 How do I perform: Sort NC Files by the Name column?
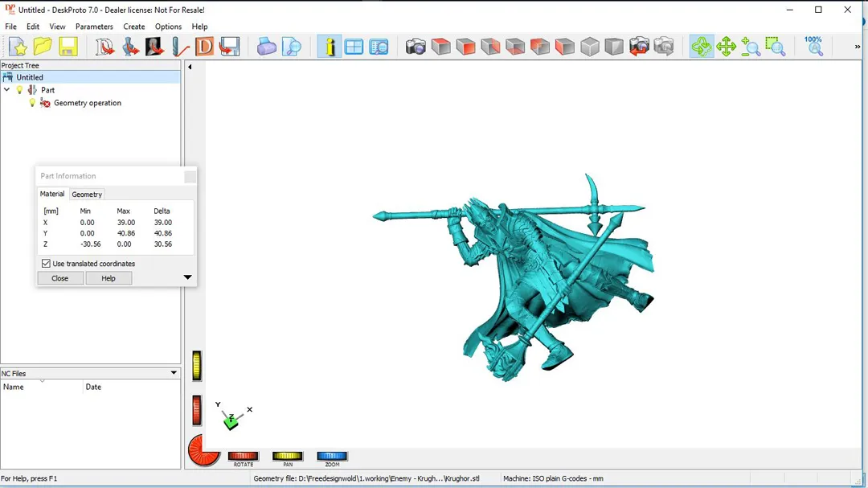pyautogui.click(x=42, y=387)
